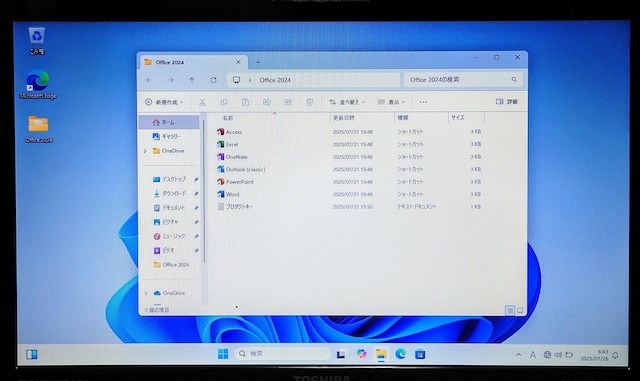Expand the address bar PC chevron
This screenshot has height=381, width=640.
pos(250,80)
